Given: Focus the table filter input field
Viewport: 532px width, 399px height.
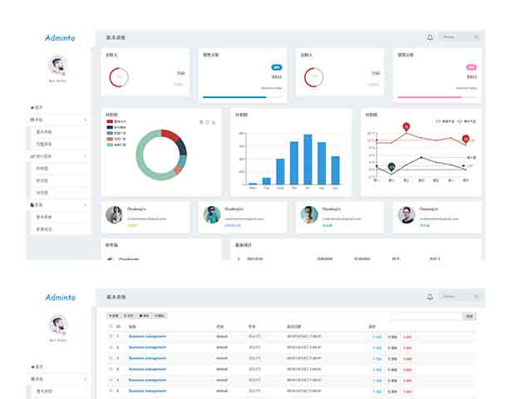Looking at the screenshot, I should tap(426, 316).
